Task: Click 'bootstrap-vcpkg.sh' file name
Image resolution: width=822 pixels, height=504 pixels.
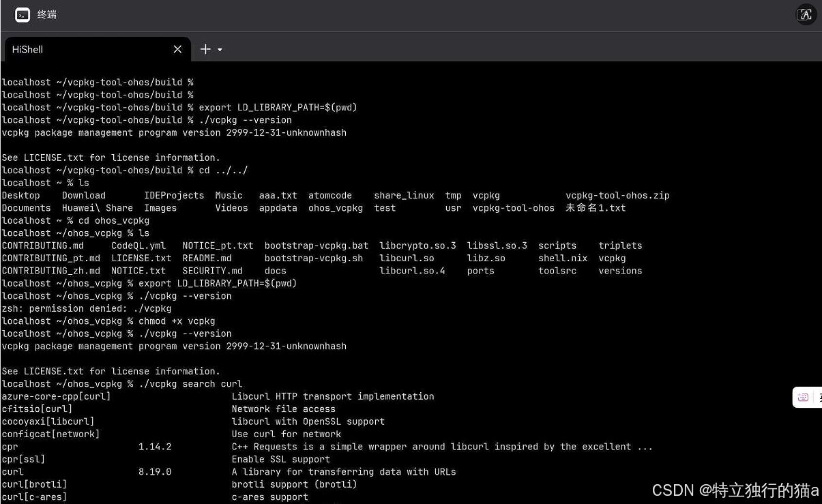Action: (314, 258)
